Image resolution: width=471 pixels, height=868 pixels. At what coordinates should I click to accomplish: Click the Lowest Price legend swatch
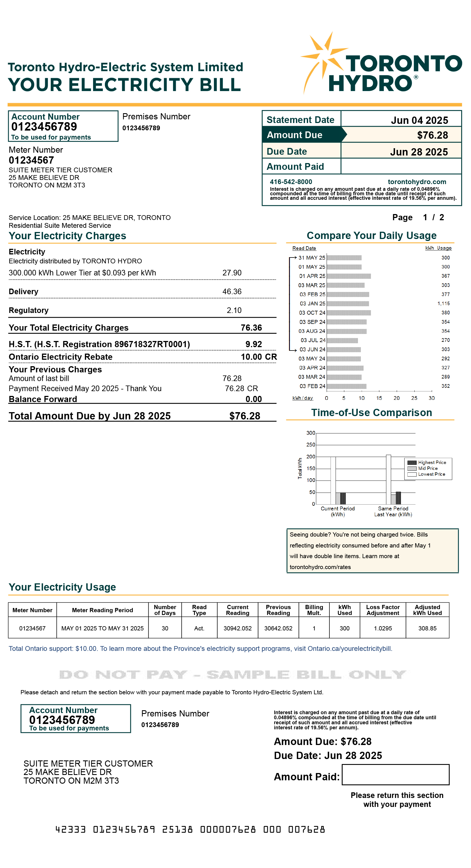click(412, 474)
